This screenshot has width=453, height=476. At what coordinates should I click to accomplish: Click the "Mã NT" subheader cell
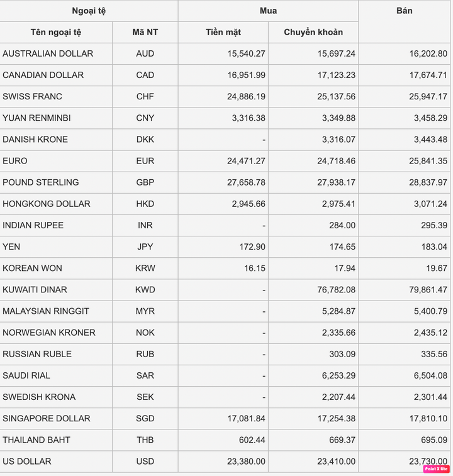pyautogui.click(x=145, y=32)
